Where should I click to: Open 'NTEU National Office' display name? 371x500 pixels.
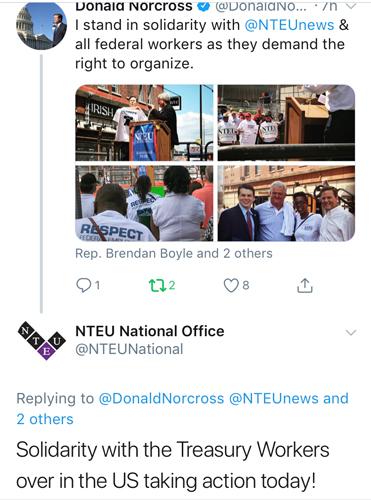tap(150, 331)
